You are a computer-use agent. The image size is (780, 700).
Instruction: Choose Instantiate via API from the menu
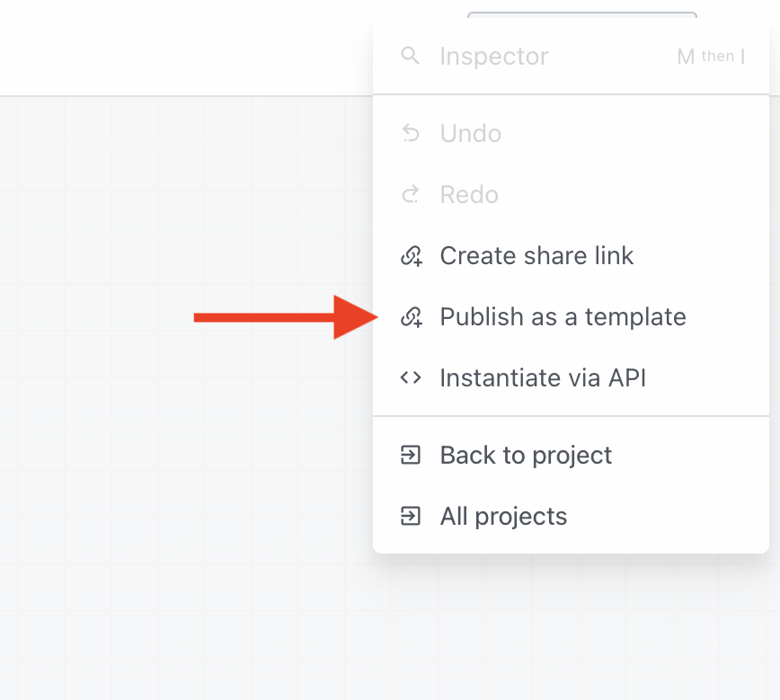point(542,377)
